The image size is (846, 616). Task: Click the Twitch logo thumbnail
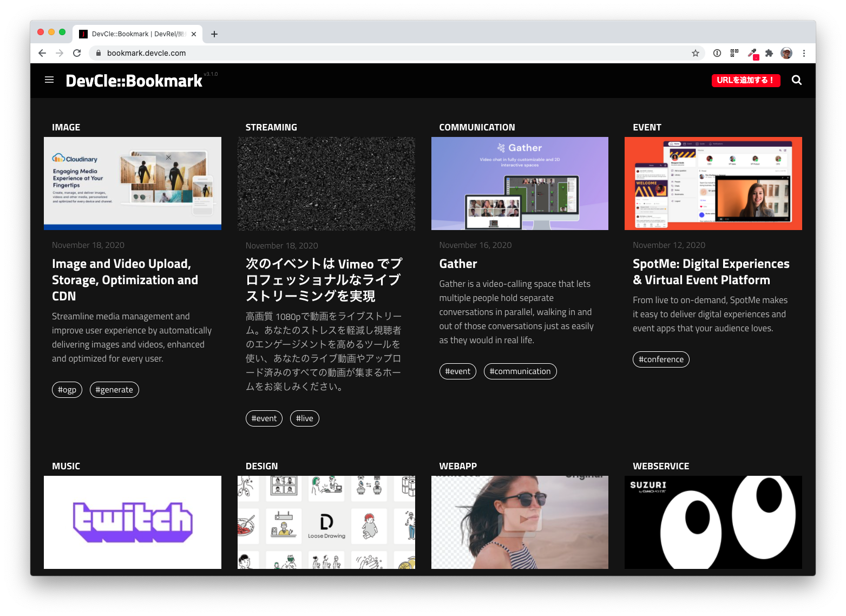(133, 522)
